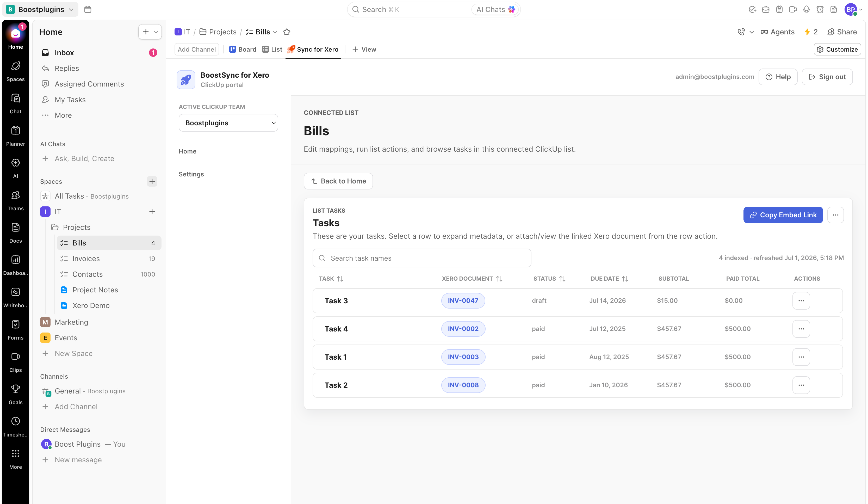Add item to IT space plus icon
This screenshot has height=504, width=868.
[x=152, y=212]
